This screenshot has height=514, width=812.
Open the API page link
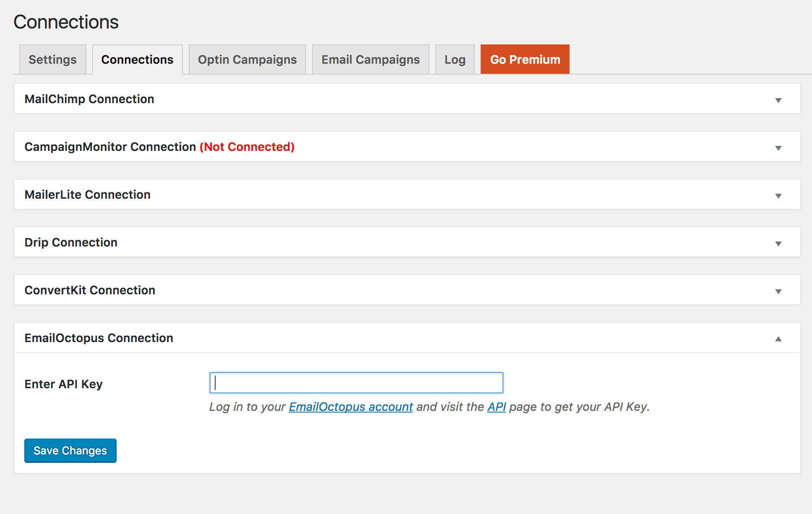click(496, 407)
